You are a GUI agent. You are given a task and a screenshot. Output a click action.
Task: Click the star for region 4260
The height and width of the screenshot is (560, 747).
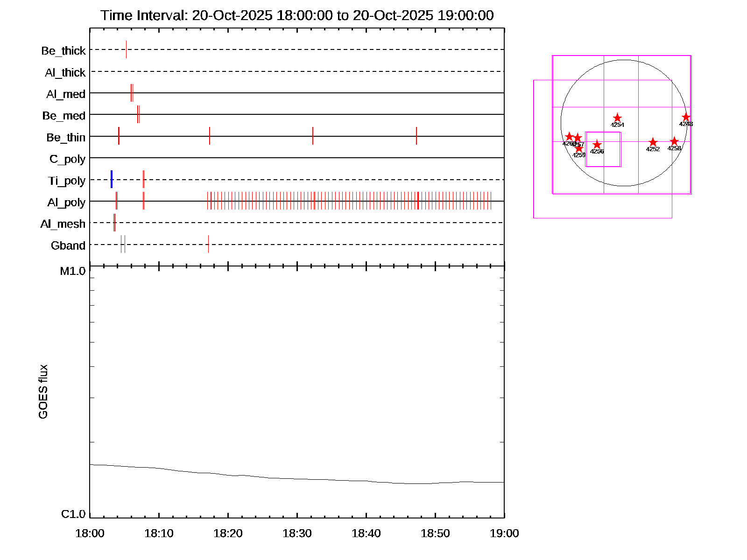coord(569,137)
